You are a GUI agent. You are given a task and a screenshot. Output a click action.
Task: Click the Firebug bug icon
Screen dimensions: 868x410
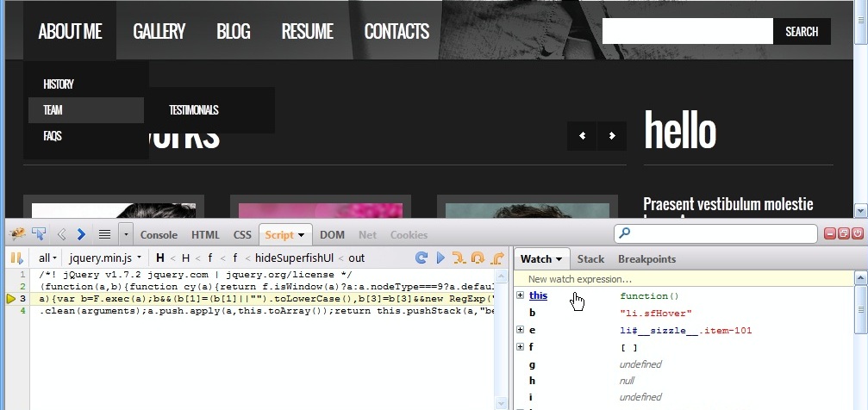click(17, 233)
